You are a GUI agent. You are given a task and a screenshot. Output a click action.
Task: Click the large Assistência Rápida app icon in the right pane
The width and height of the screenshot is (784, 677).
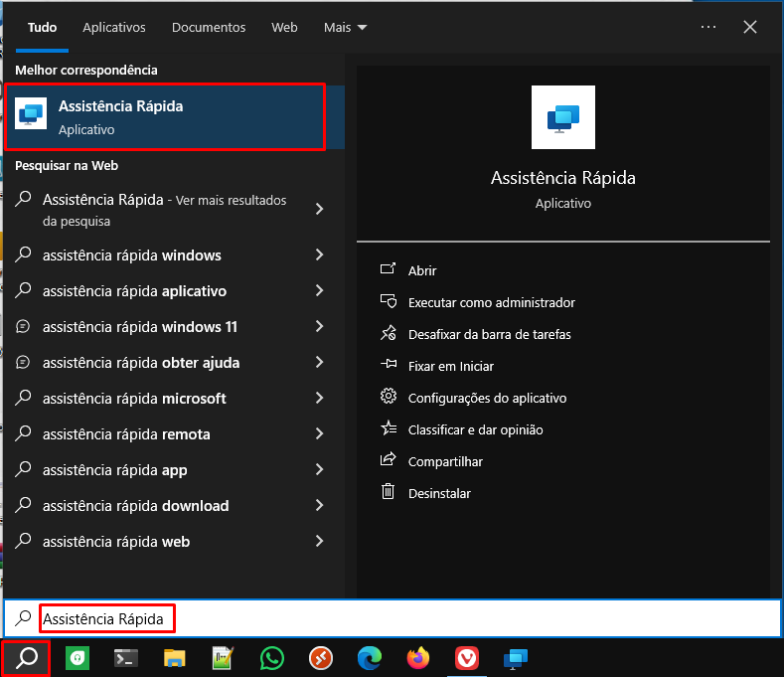[x=563, y=117]
